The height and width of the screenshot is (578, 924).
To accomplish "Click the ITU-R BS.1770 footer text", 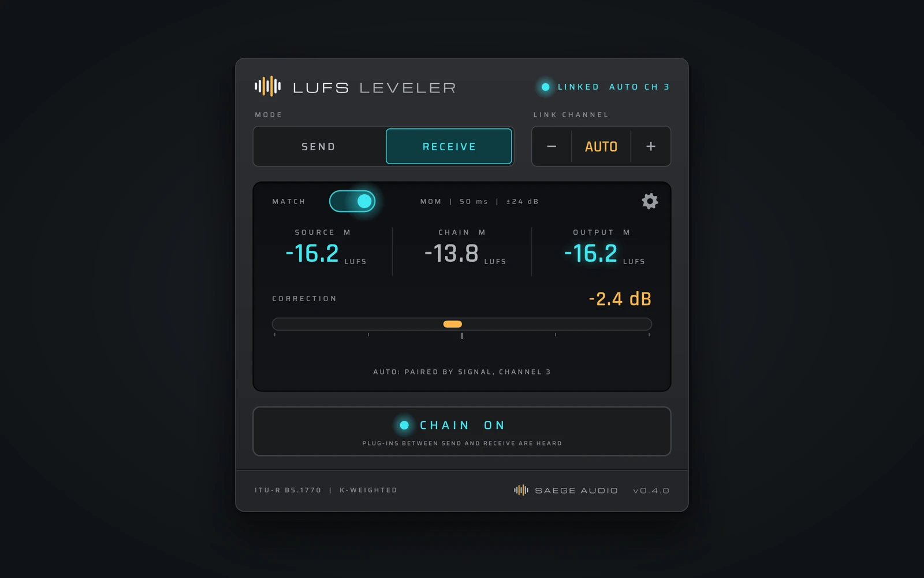I will 288,490.
